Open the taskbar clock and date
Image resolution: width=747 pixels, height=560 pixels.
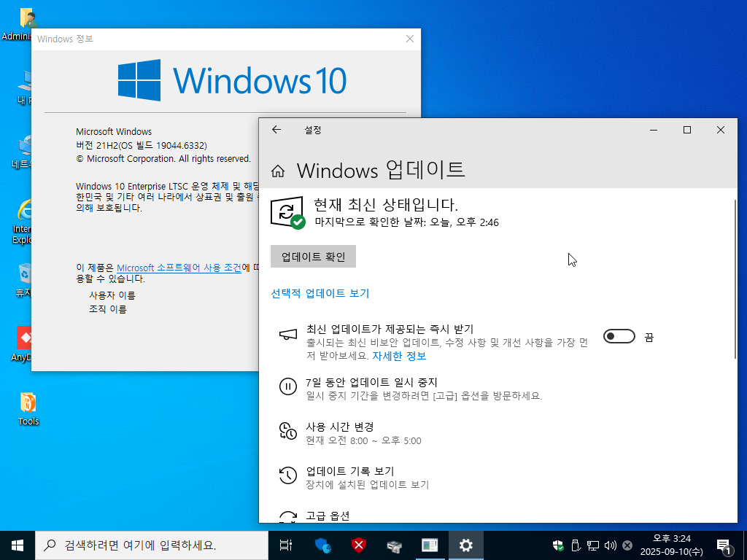point(672,545)
